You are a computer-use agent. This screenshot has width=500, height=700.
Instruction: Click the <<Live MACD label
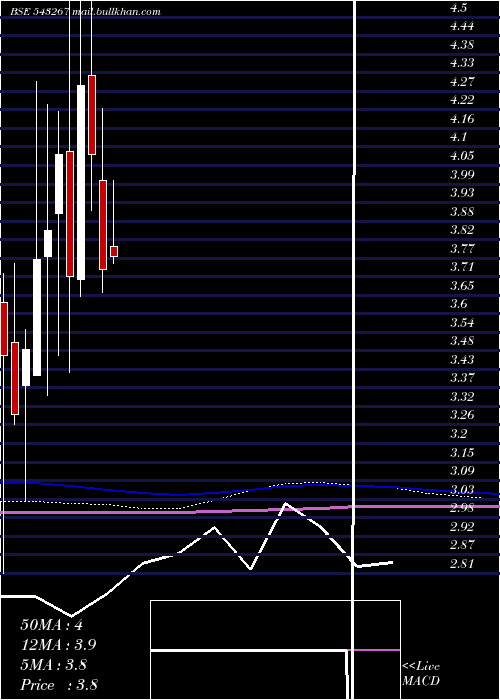pyautogui.click(x=421, y=674)
